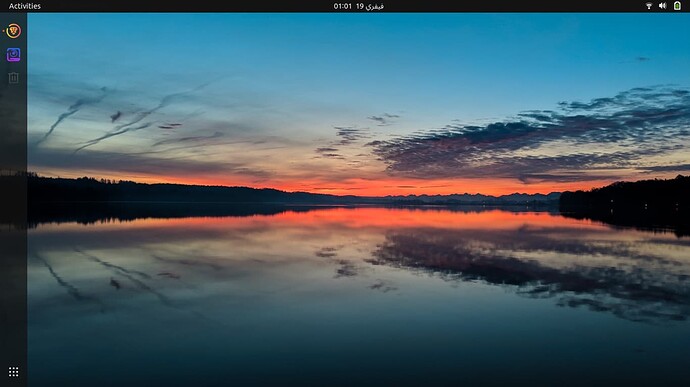Click the date text "19 فيفري"
The height and width of the screenshot is (387, 690).
click(x=370, y=6)
